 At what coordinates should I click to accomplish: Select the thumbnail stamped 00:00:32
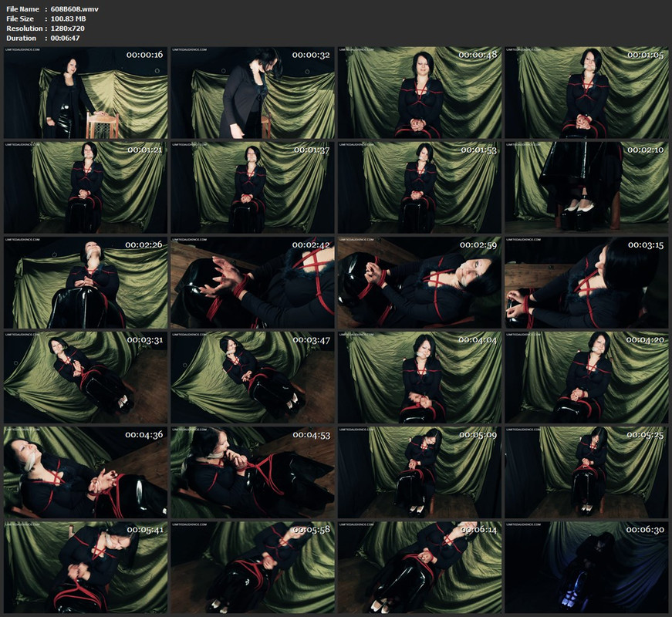[x=252, y=93]
